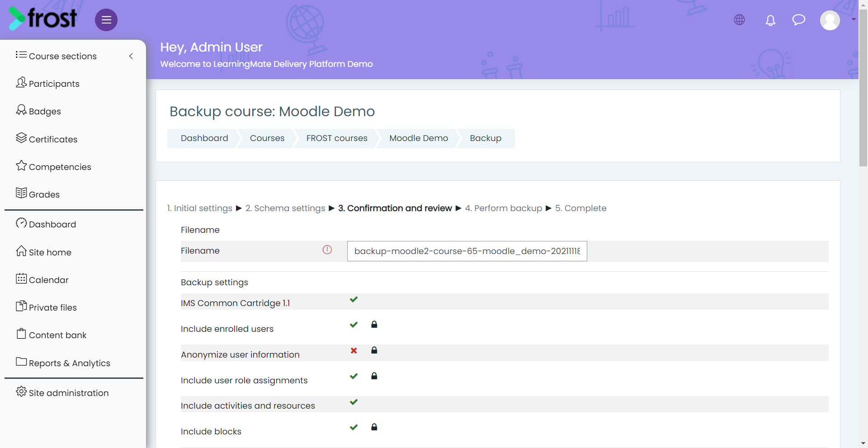Open Badges in the sidebar
Viewport: 868px width, 448px height.
38,111
